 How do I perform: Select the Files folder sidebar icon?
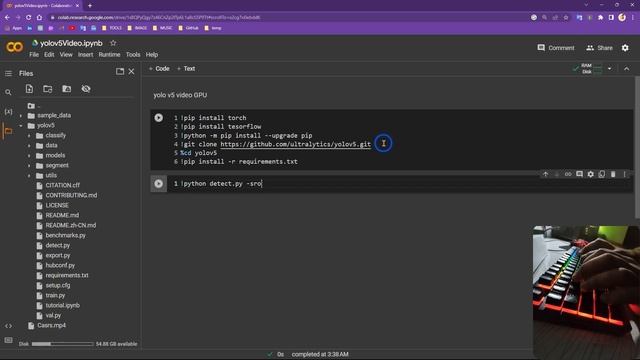(x=8, y=131)
